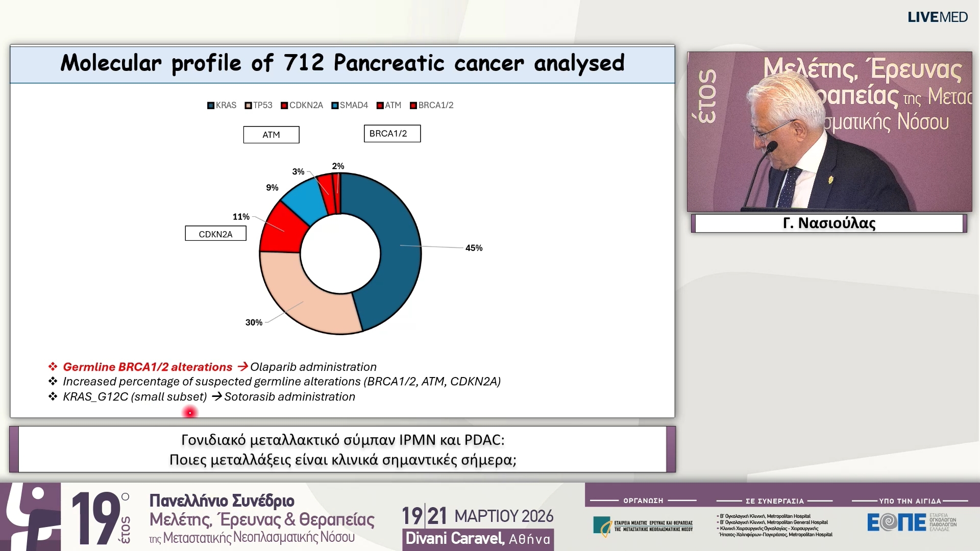Click the Germline BRCA1/2 alterations red text
This screenshot has width=980, height=551.
click(x=147, y=367)
